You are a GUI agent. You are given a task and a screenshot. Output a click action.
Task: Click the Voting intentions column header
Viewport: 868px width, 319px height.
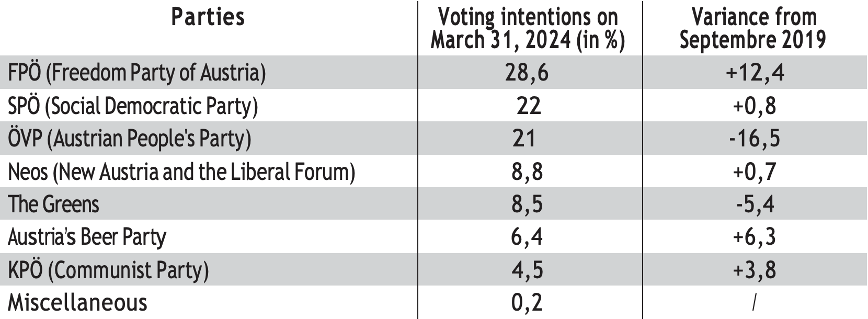click(x=528, y=28)
